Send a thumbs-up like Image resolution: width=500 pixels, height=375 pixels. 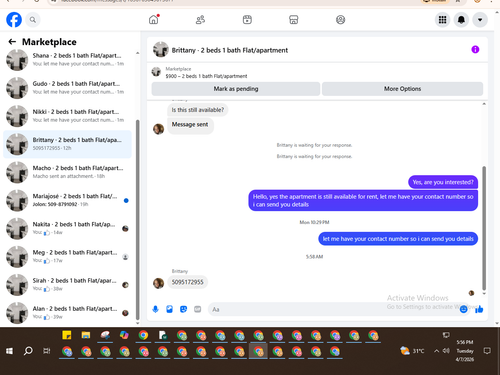479,309
